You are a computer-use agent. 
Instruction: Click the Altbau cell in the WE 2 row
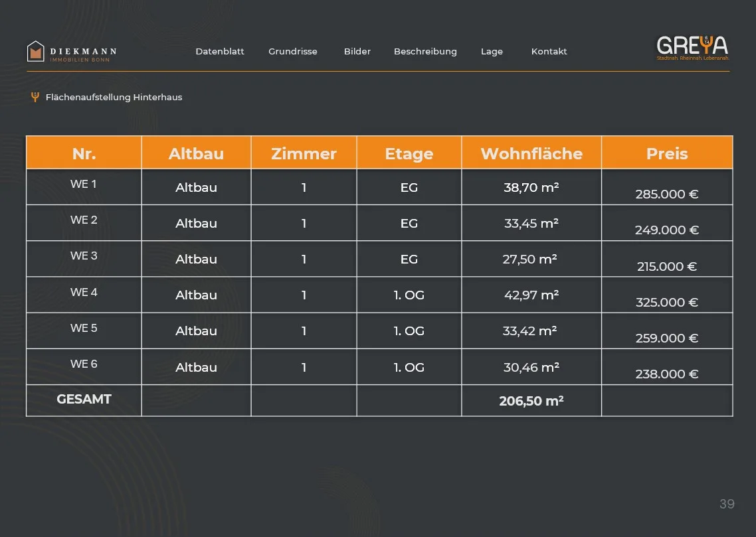[x=196, y=224]
